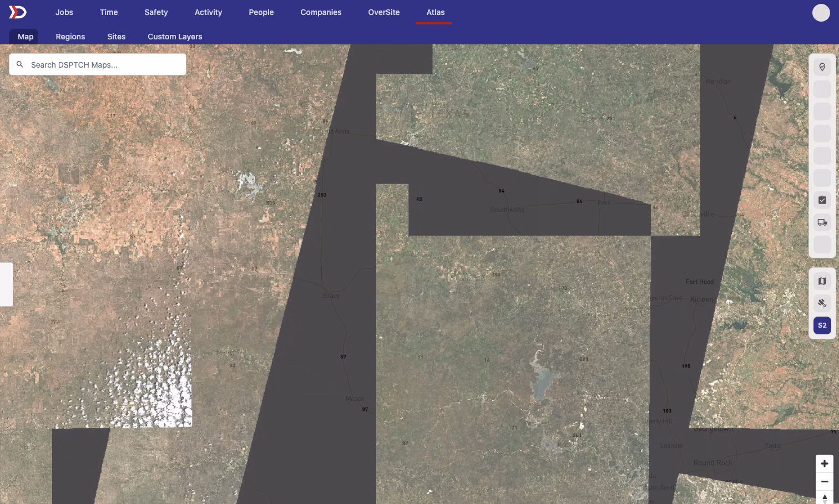Image resolution: width=839 pixels, height=504 pixels.
Task: Expand the collapsed left side panel handle
Action: tap(6, 284)
